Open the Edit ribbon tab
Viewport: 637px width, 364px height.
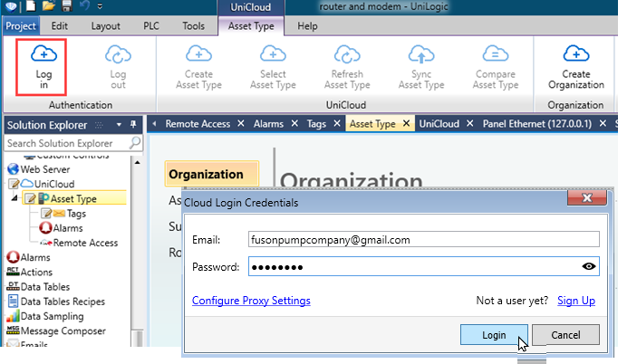pyautogui.click(x=59, y=26)
